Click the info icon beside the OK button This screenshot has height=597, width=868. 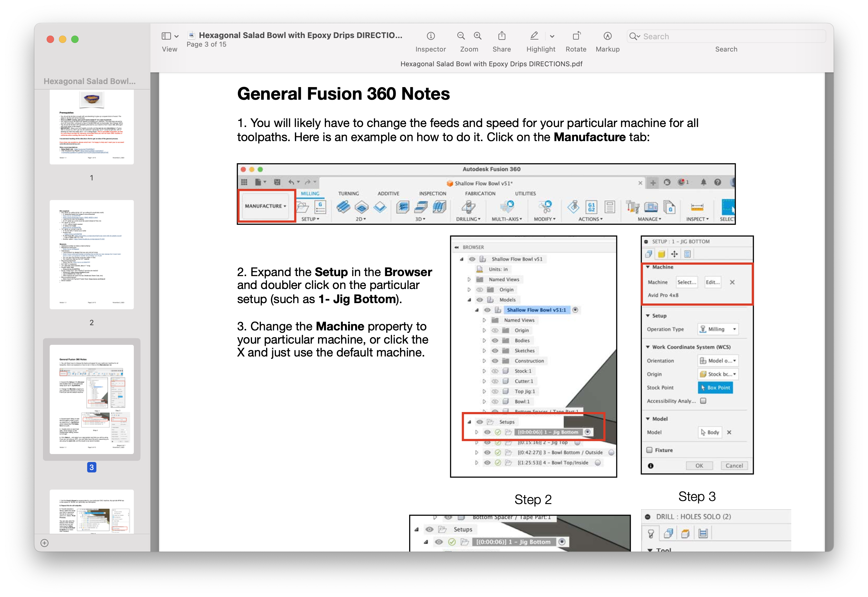click(651, 466)
